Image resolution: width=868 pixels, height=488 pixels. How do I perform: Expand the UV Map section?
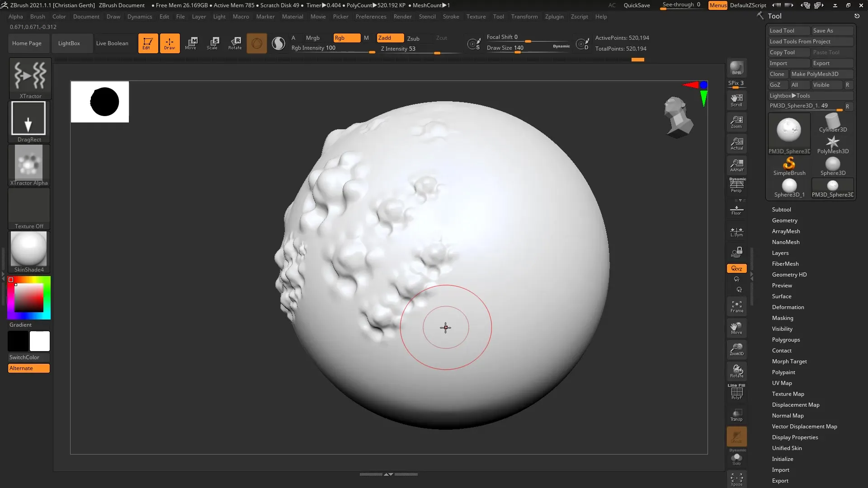(x=782, y=383)
